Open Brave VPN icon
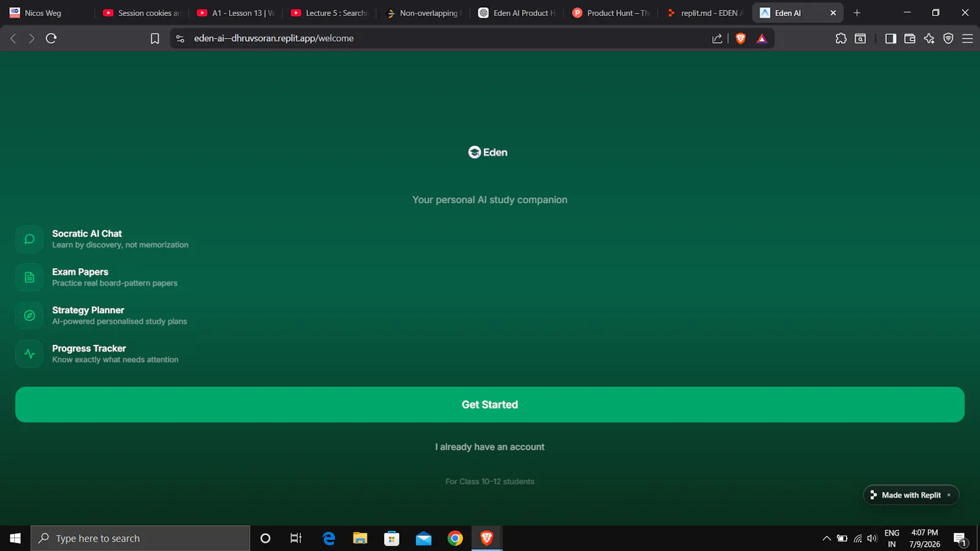The image size is (980, 551). point(948,39)
